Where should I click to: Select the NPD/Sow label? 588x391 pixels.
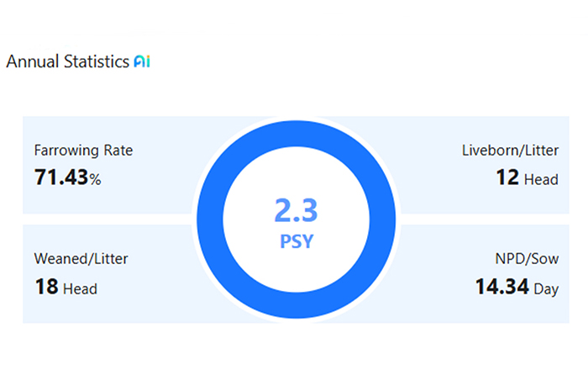click(525, 257)
